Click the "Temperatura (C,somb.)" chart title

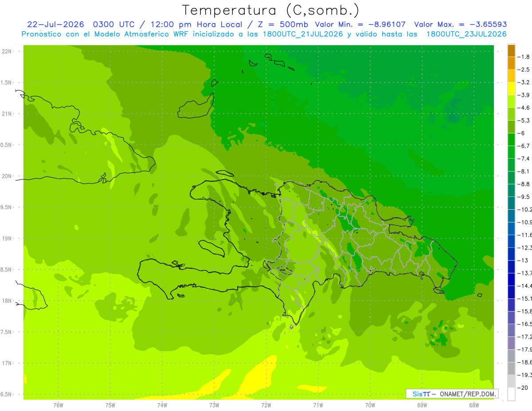[x=271, y=10]
